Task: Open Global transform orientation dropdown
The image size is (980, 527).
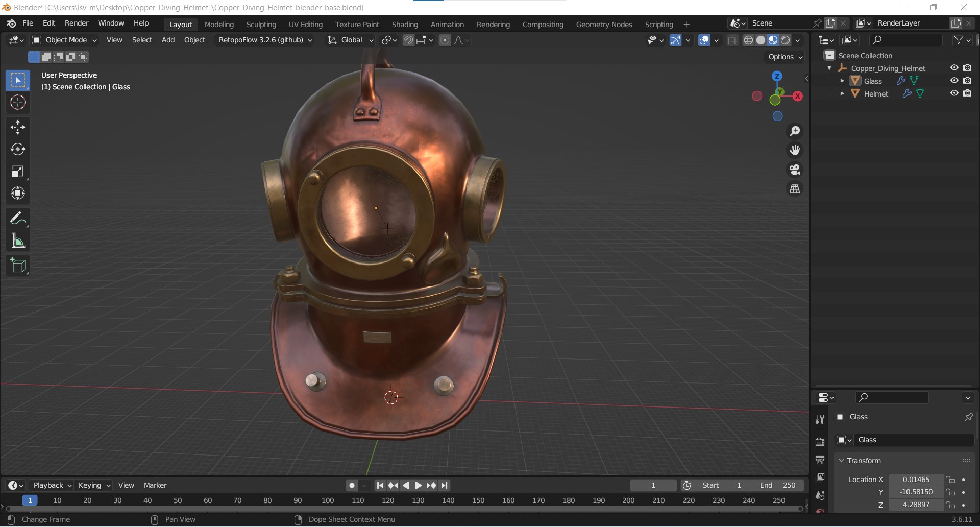Action: click(x=351, y=40)
